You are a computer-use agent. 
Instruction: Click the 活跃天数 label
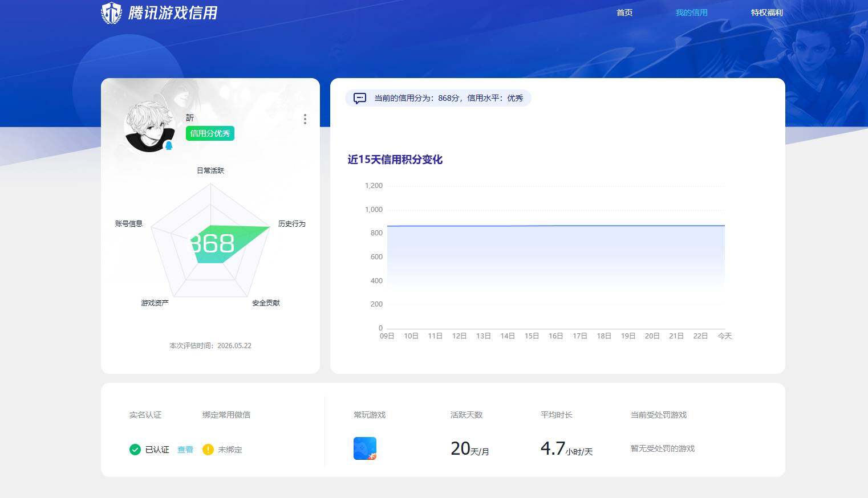click(467, 415)
